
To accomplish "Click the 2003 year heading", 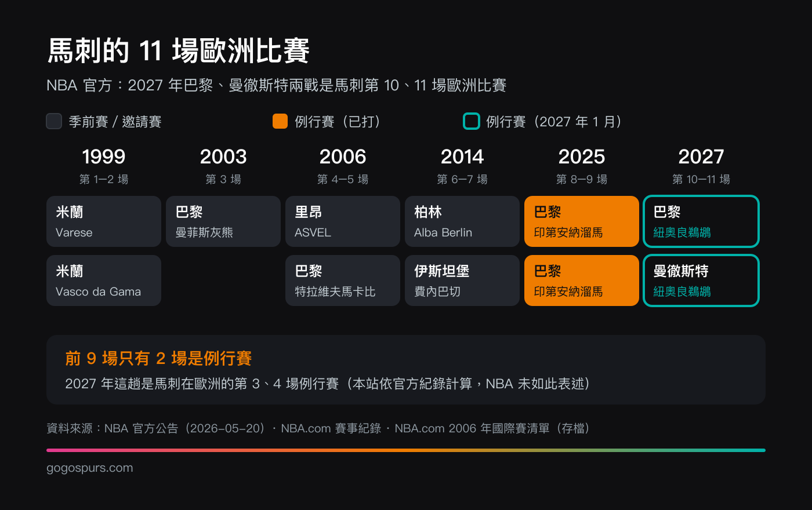I will click(x=223, y=156).
